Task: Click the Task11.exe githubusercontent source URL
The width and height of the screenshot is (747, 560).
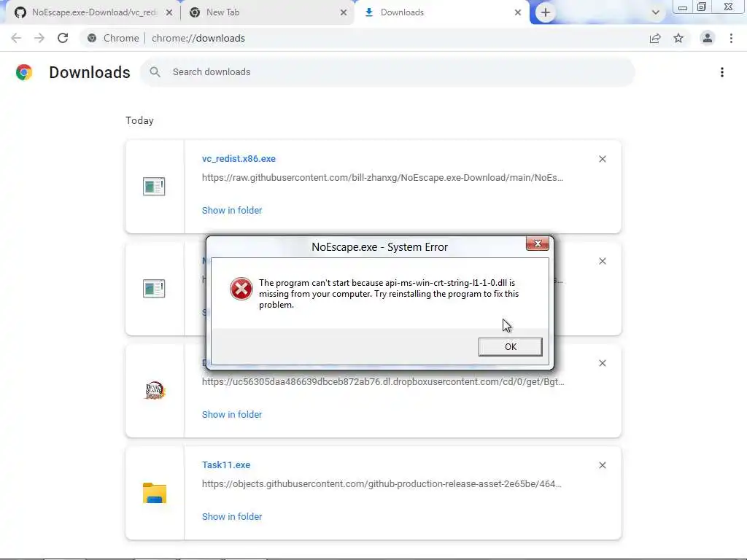Action: pyautogui.click(x=382, y=484)
